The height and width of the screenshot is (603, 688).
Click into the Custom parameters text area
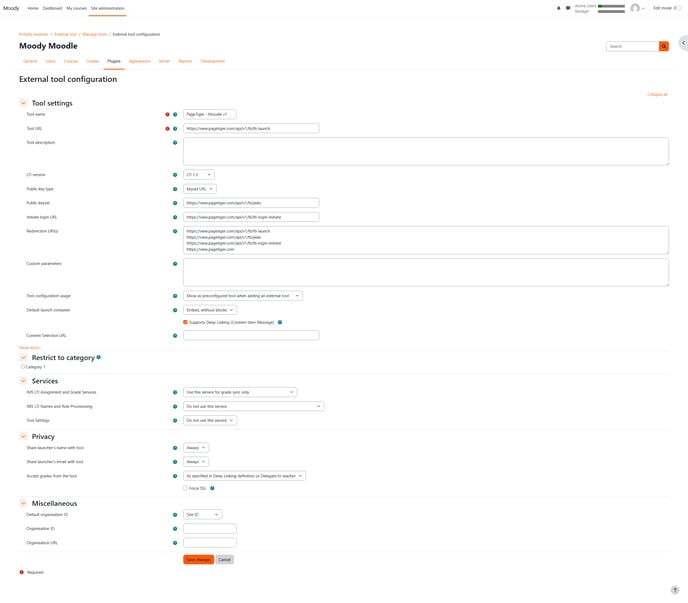(426, 273)
